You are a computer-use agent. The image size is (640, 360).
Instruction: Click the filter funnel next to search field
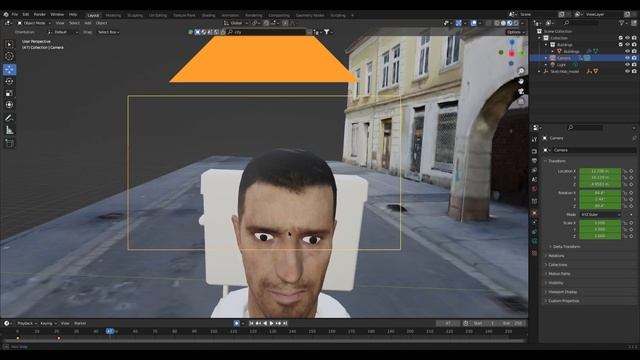[x=327, y=32]
